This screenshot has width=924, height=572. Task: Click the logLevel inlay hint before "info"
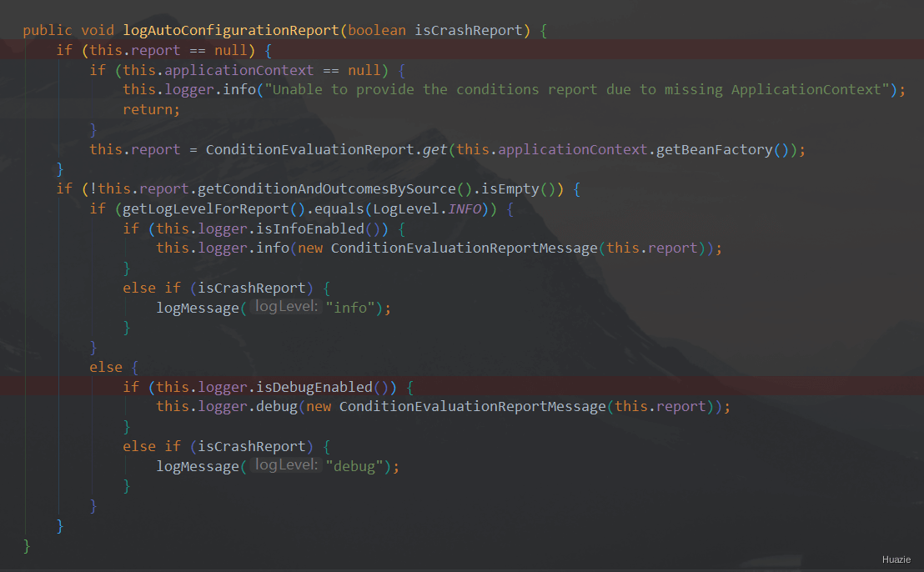[286, 308]
